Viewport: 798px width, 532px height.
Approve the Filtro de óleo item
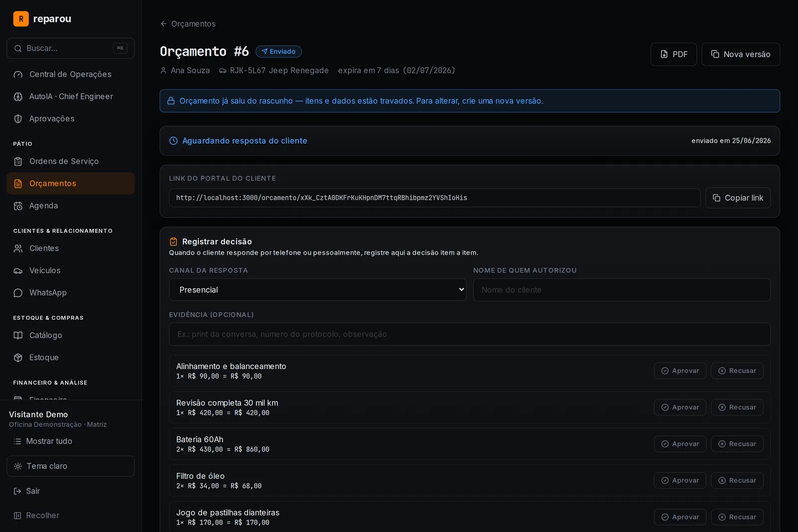680,481
